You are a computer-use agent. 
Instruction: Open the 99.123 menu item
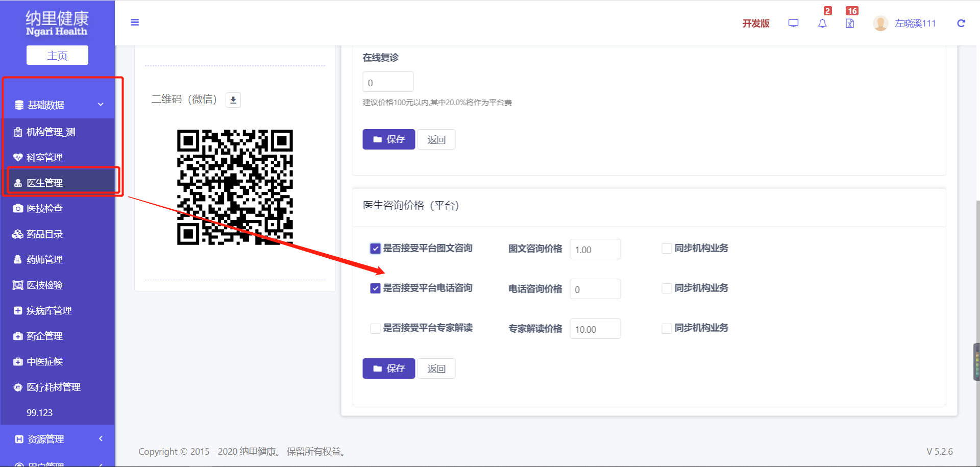point(58,413)
